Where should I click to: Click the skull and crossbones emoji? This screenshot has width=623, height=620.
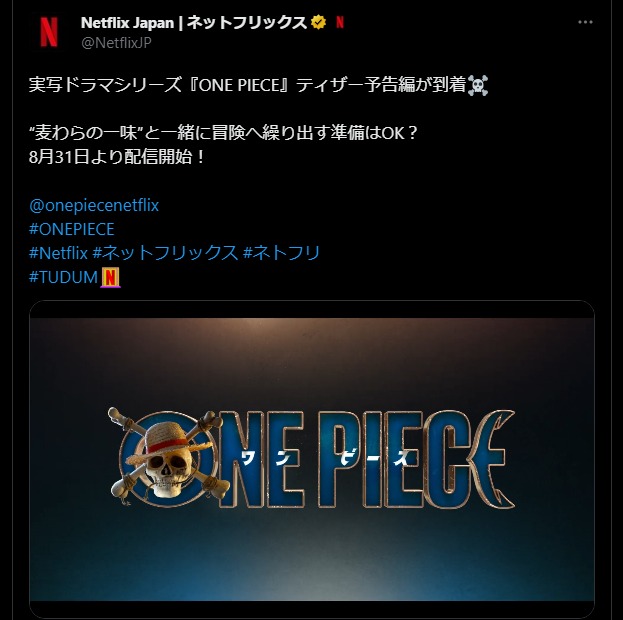(x=478, y=85)
